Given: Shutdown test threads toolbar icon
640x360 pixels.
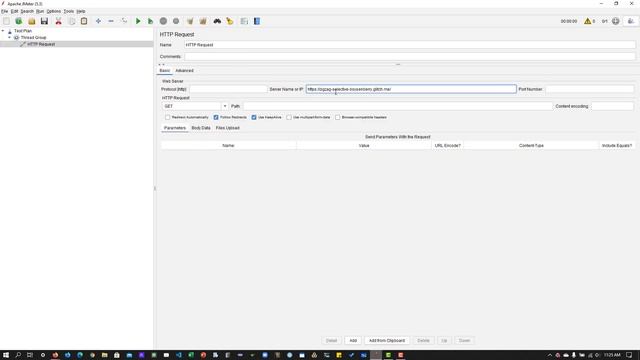Looking at the screenshot, I should [176, 21].
